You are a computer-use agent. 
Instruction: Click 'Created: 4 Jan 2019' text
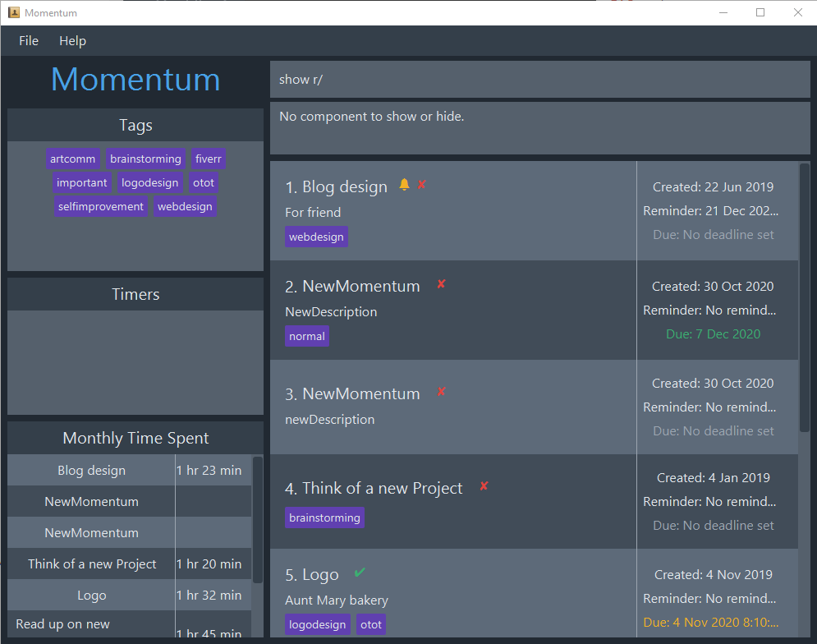click(x=713, y=477)
